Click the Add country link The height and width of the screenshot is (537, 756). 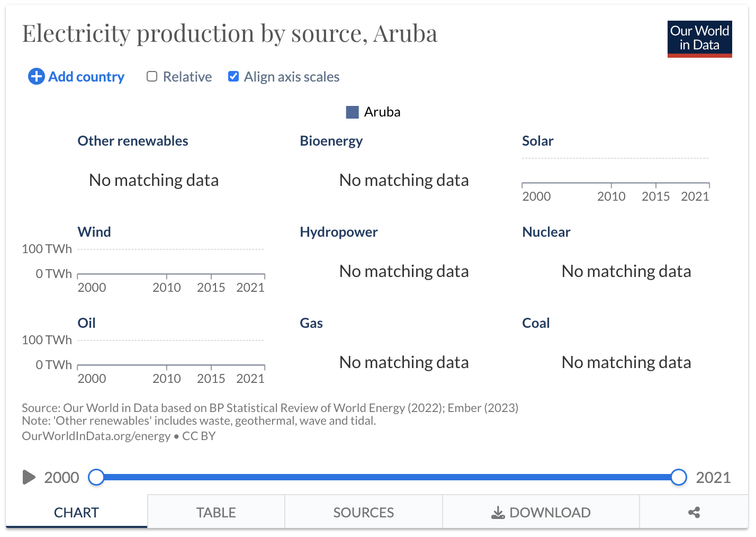pos(86,77)
